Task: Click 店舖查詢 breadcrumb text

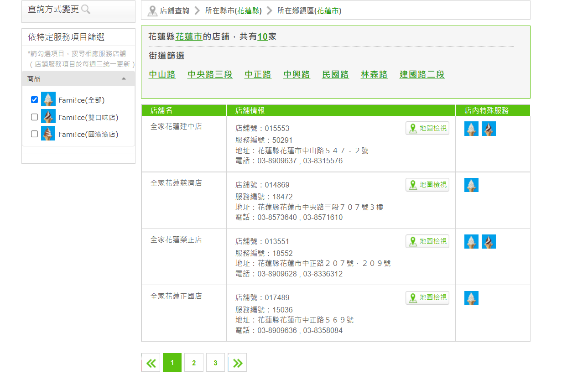Action: tap(174, 10)
